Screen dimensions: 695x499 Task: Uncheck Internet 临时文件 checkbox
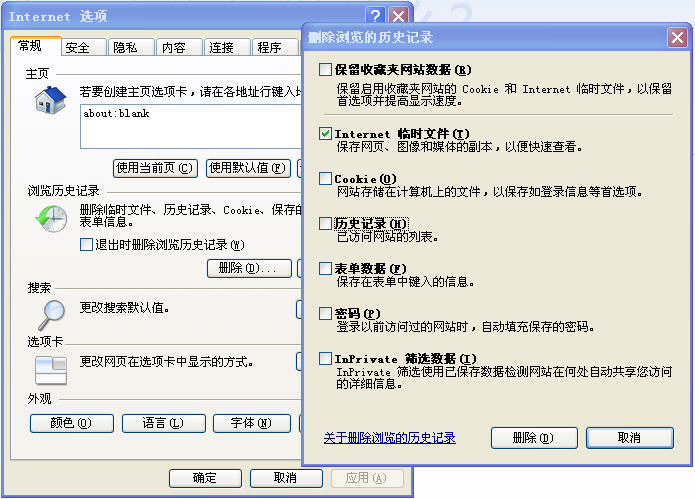[325, 133]
